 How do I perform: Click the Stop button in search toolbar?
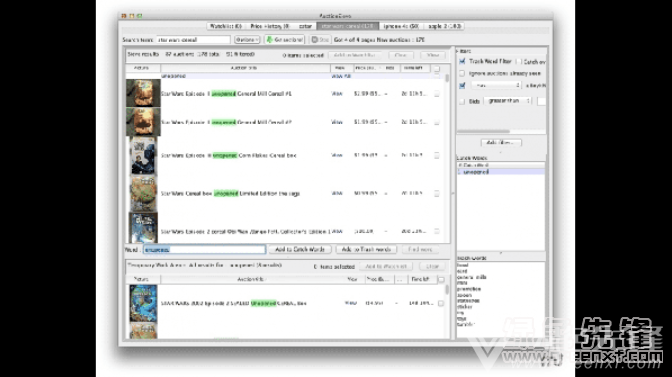pos(320,39)
